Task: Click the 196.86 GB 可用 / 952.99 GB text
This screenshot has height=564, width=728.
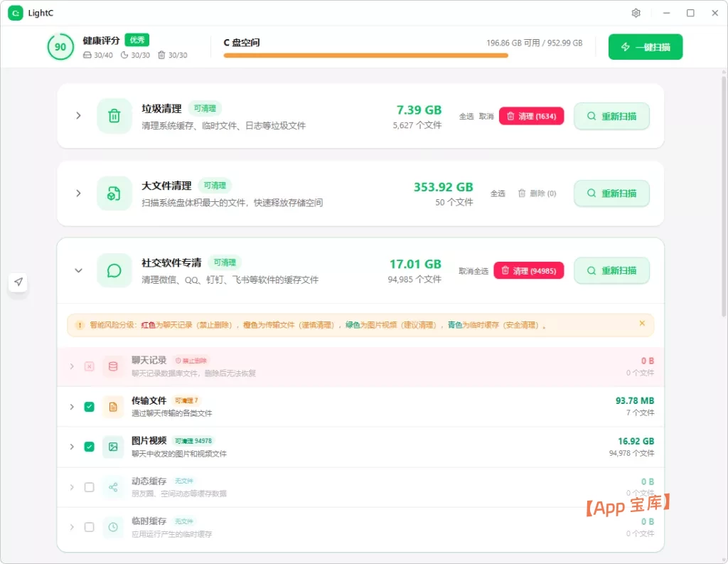Action: click(x=535, y=43)
